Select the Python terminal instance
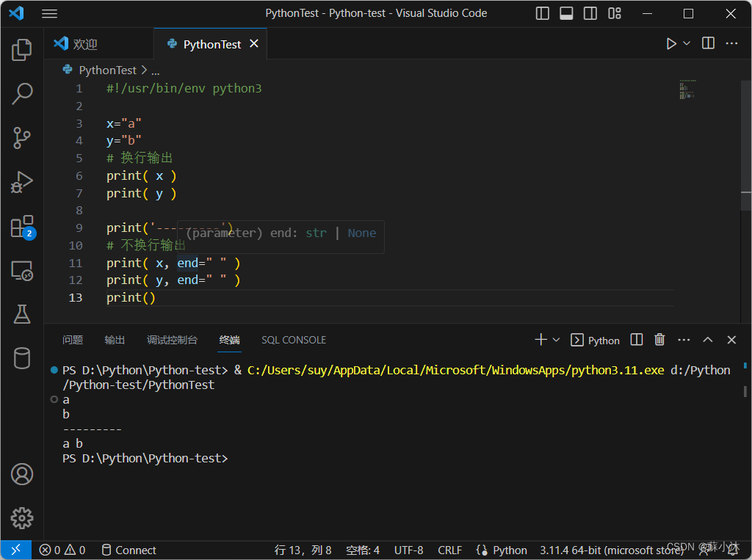752x560 pixels. tap(595, 340)
